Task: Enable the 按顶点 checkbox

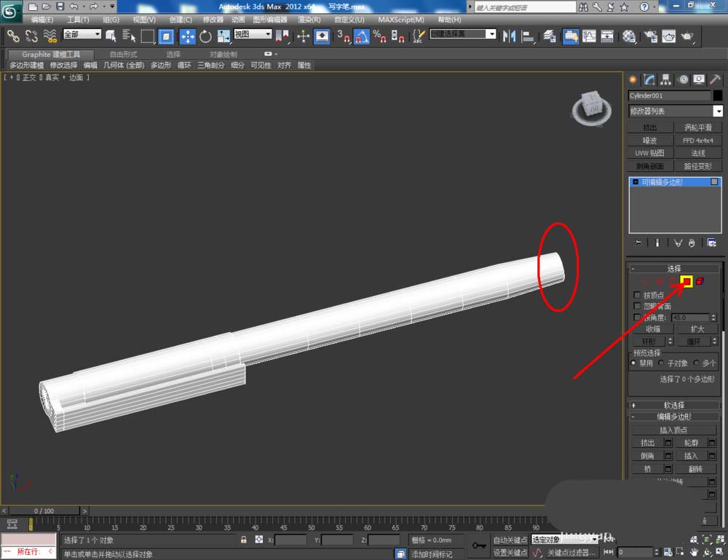Action: [x=637, y=295]
